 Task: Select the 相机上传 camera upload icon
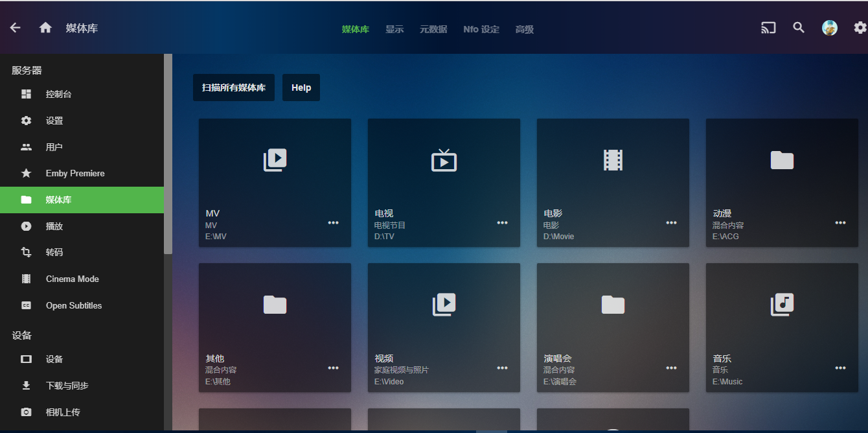point(26,412)
